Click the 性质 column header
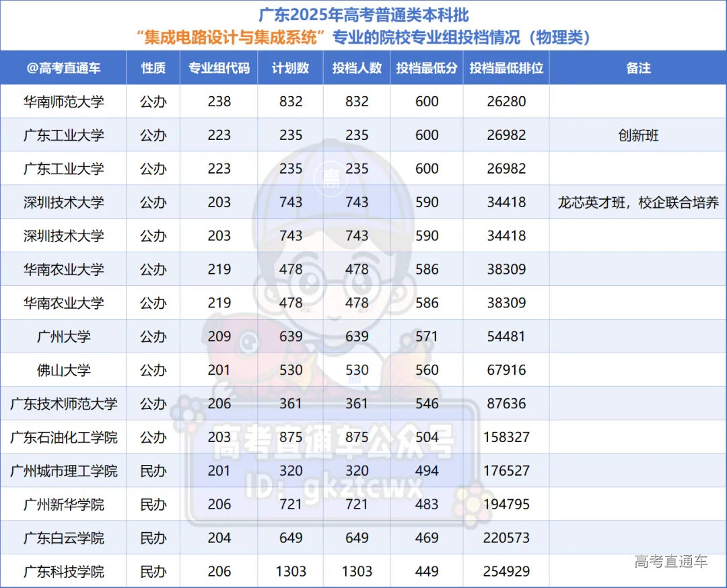Viewport: 727px width, 588px height. coord(153,68)
